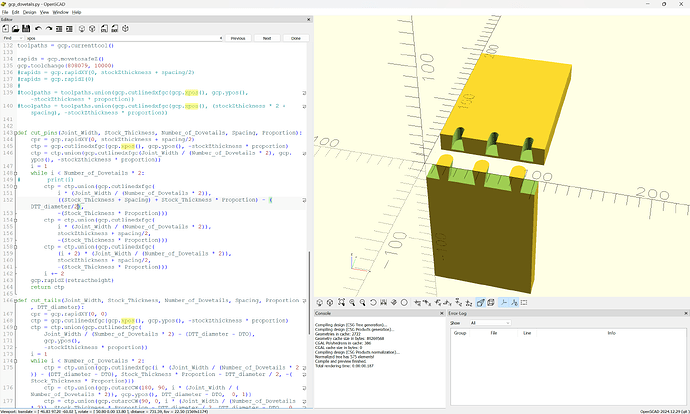Toggle the Show Axes button
This screenshot has width=690, height=414.
pos(504,303)
